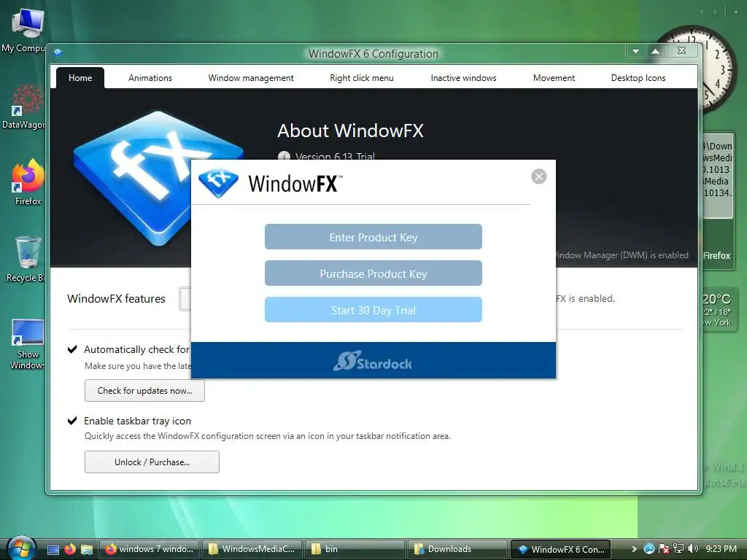Switch to the bin folder taskbar button
Image resolution: width=747 pixels, height=560 pixels.
(355, 549)
